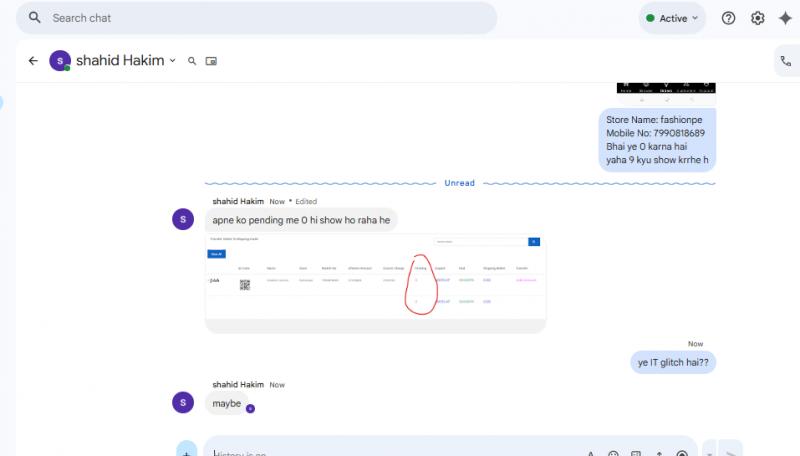Click the "ye IT glitch hai??" message
800x456 pixels.
pyautogui.click(x=673, y=362)
